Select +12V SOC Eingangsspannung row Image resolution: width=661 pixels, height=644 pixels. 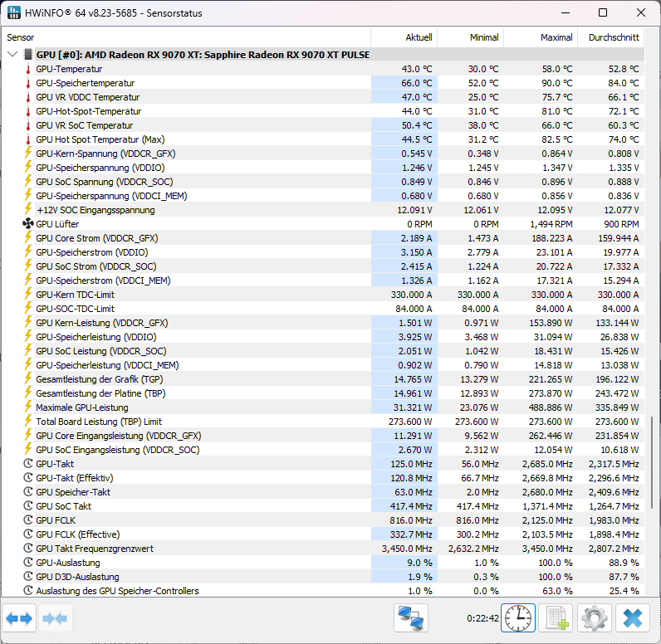pos(333,210)
